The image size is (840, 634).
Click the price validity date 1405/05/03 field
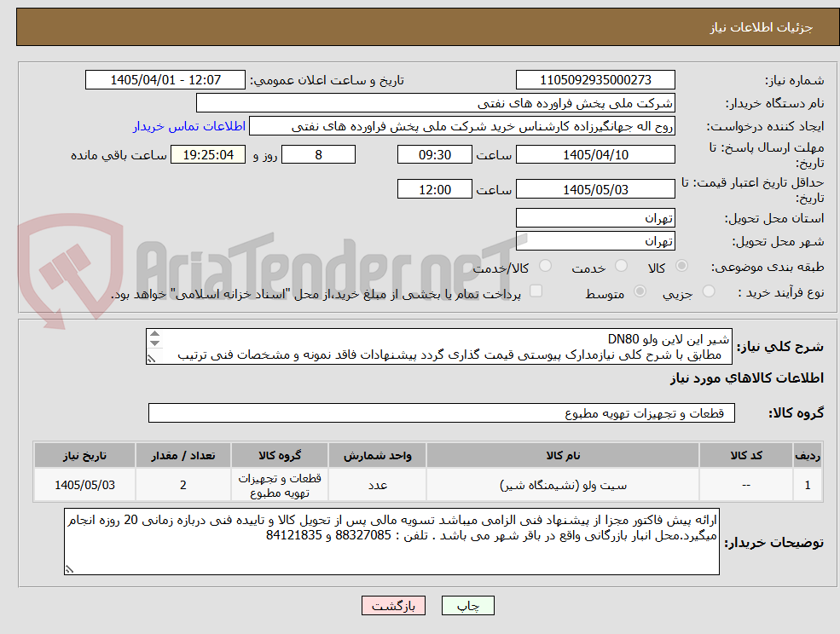595,189
